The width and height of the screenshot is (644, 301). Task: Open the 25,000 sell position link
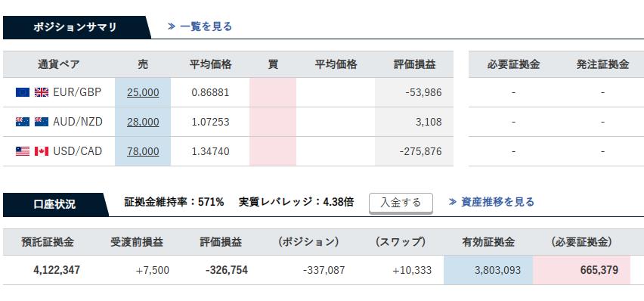coord(143,92)
